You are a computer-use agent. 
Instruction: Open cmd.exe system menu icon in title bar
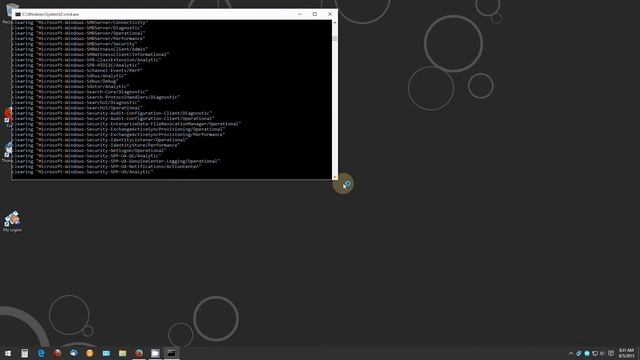pyautogui.click(x=18, y=14)
